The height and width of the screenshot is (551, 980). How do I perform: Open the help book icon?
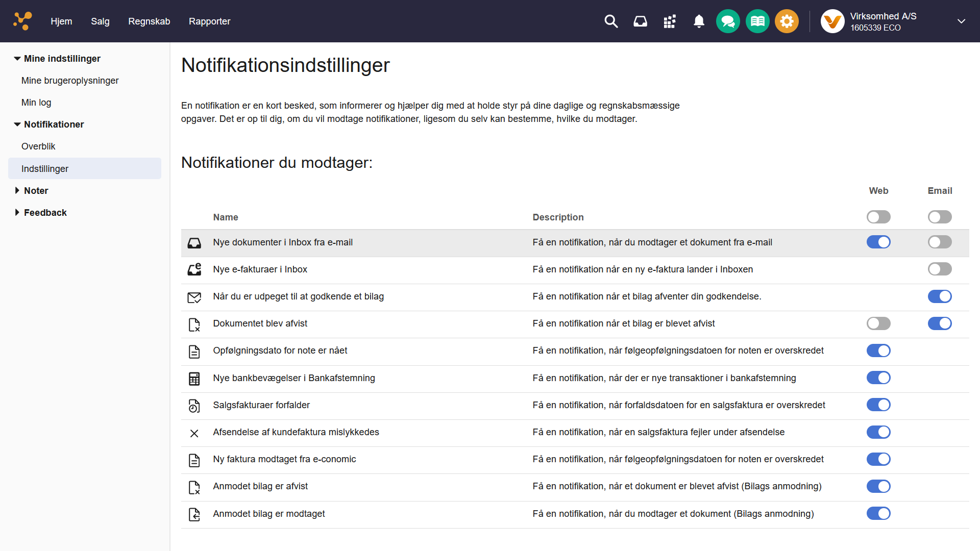(x=757, y=21)
